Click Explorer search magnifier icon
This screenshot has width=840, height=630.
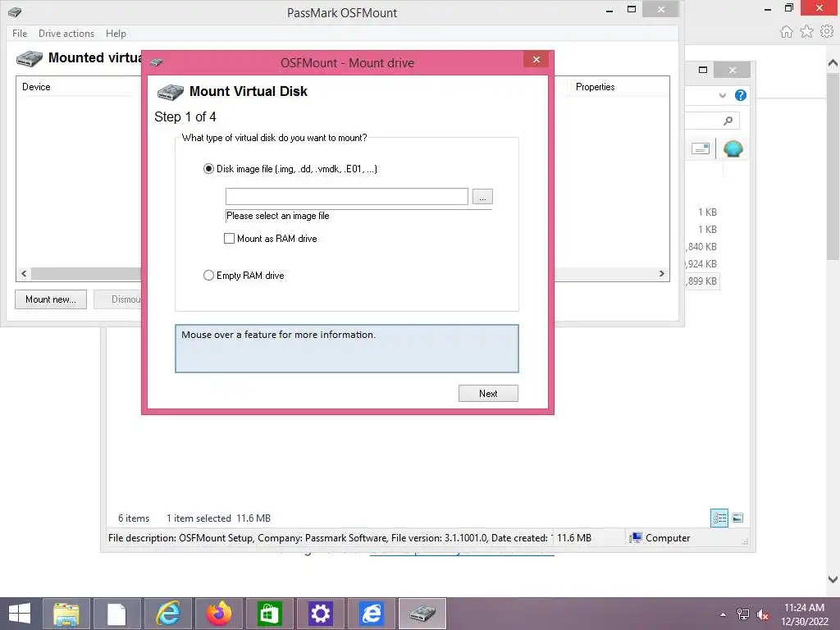pyautogui.click(x=728, y=121)
